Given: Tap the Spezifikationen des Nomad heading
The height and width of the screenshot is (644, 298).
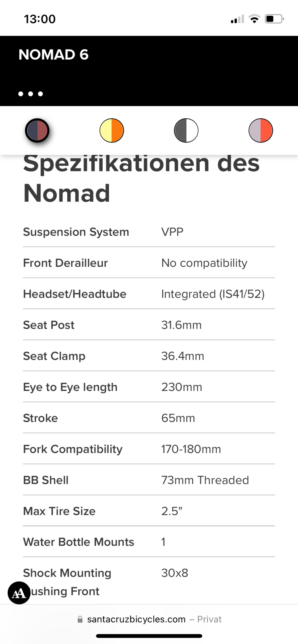Looking at the screenshot, I should click(141, 178).
